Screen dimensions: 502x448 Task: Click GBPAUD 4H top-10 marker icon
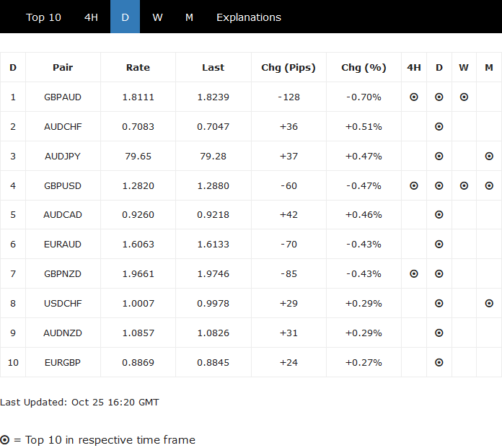click(414, 97)
